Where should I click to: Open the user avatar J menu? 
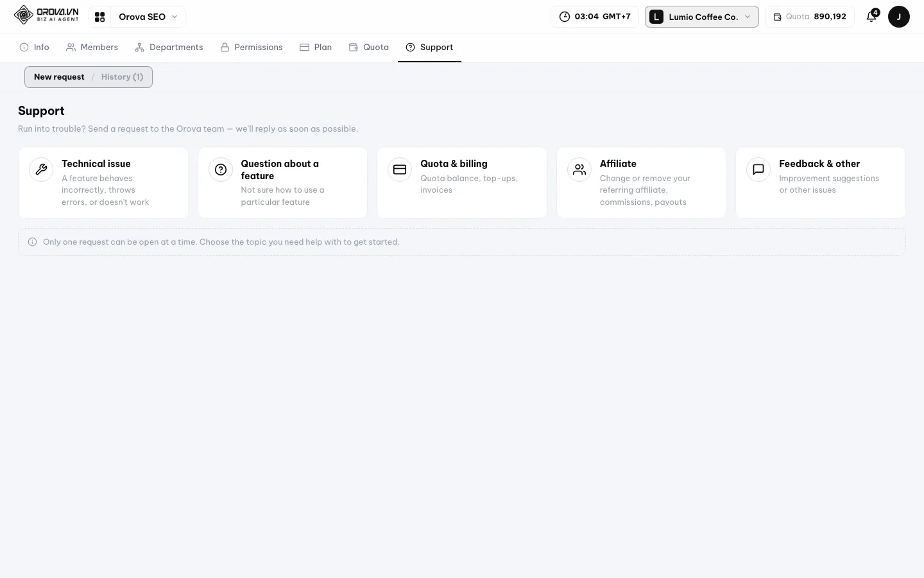[x=898, y=17]
